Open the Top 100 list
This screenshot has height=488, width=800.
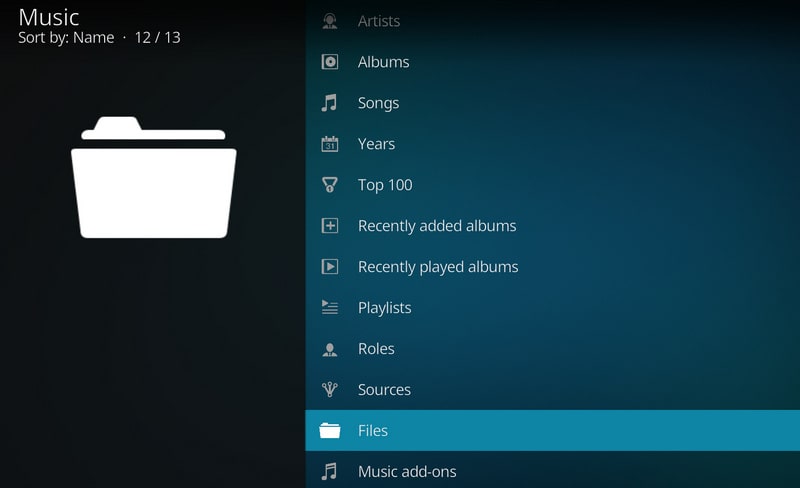click(x=553, y=185)
